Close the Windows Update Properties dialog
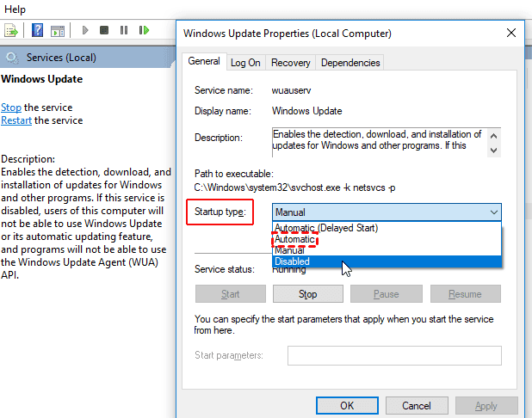Image resolution: width=532 pixels, height=418 pixels. [511, 33]
